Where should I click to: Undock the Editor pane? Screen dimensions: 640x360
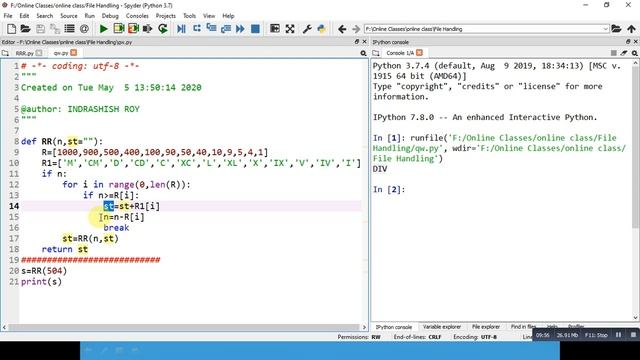point(357,42)
